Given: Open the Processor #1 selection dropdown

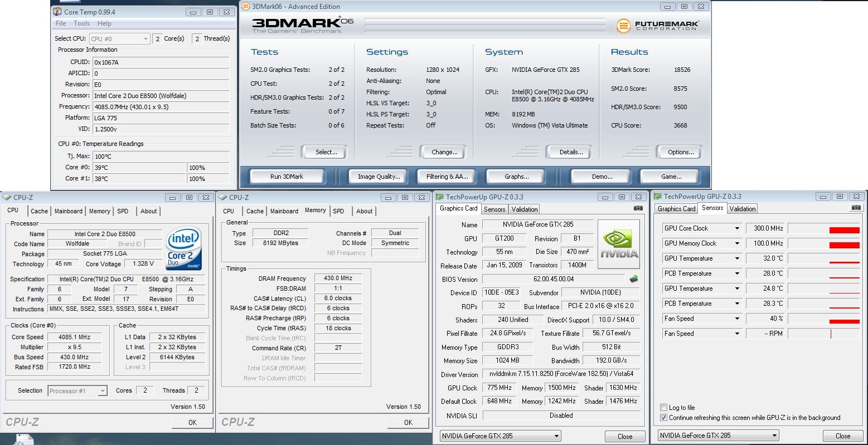Looking at the screenshot, I should 77,390.
